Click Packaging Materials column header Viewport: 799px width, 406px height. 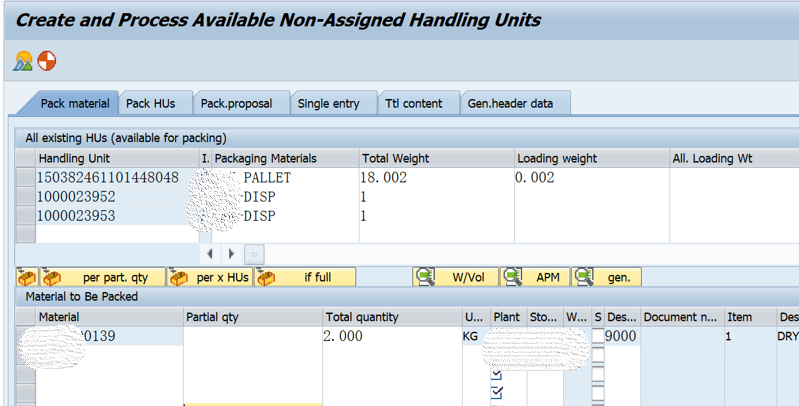pyautogui.click(x=285, y=158)
